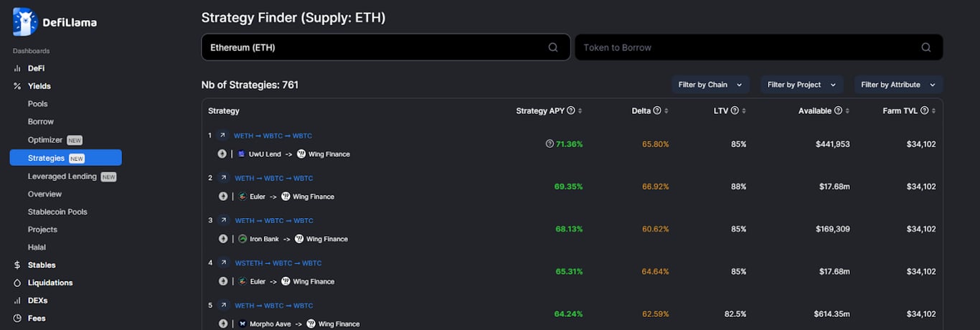The height and width of the screenshot is (330, 980).
Task: Open the Stables dashboard section
Action: [42, 265]
